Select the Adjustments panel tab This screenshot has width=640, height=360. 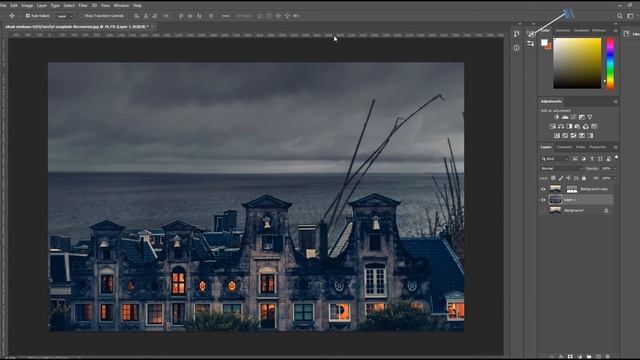551,101
